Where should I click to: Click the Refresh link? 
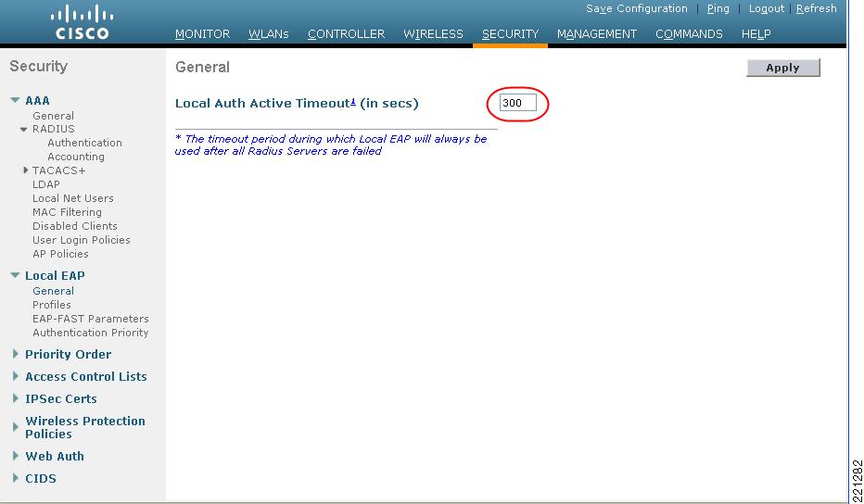coord(816,9)
